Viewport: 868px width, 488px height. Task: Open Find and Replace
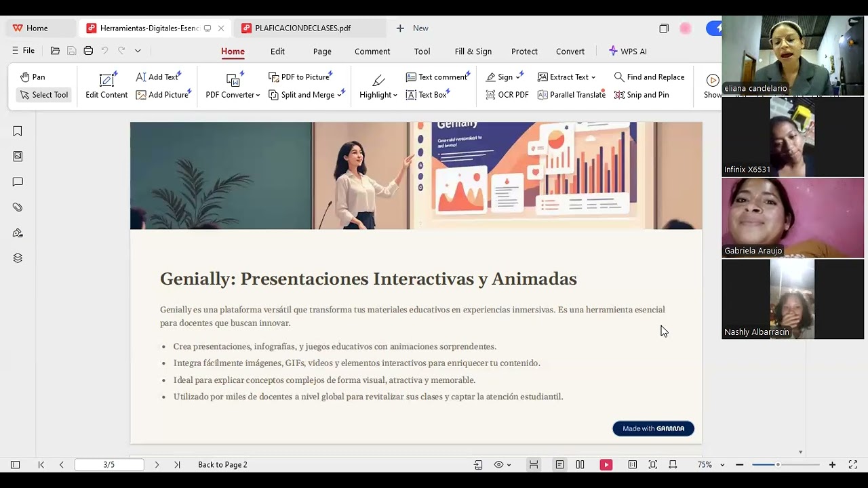[x=649, y=77]
